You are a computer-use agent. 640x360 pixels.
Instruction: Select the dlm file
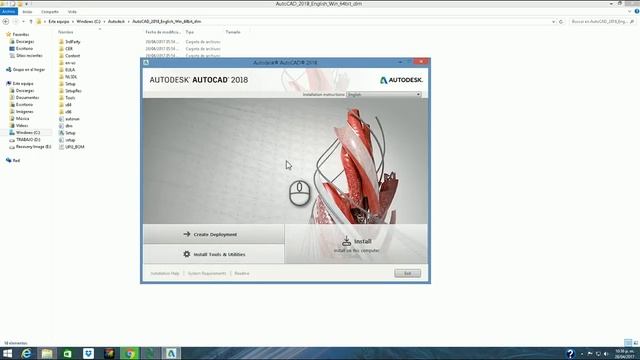click(69, 126)
